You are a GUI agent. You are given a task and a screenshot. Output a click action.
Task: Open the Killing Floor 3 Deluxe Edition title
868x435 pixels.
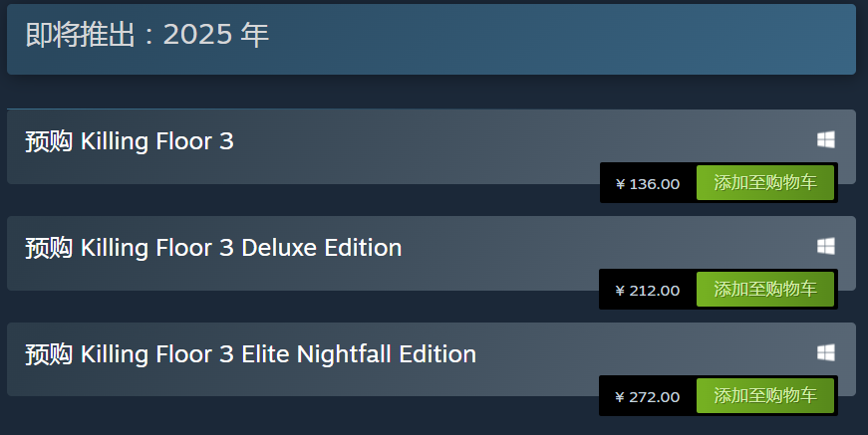213,247
